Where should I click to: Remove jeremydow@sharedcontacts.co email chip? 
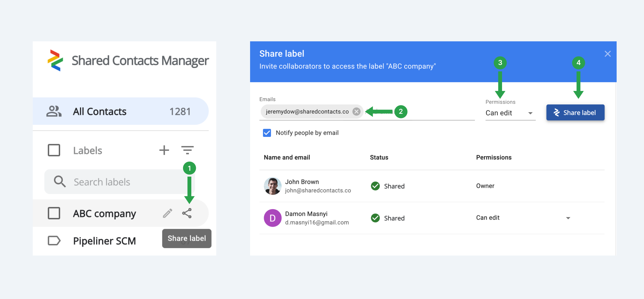356,112
